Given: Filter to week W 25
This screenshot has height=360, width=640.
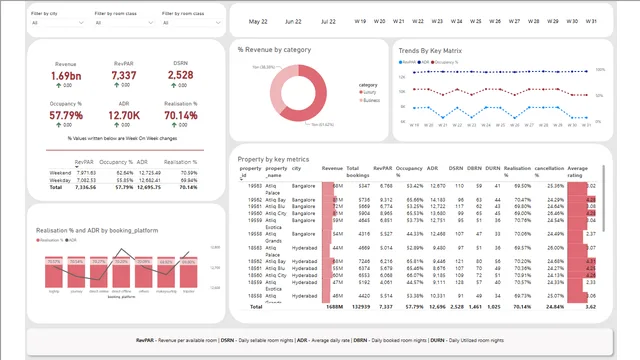Looking at the screenshot, I should click(x=476, y=21).
